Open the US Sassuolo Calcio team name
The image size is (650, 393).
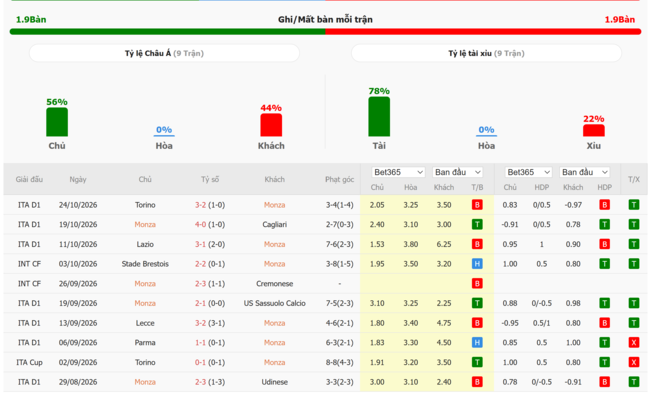274,303
